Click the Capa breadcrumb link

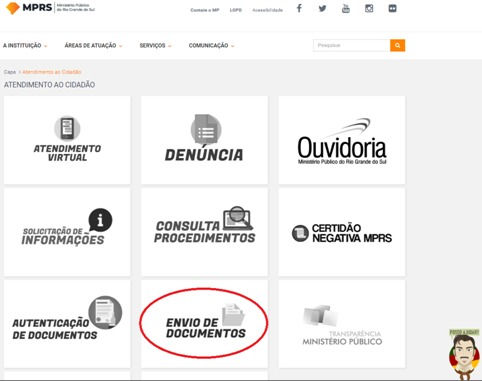(x=10, y=72)
